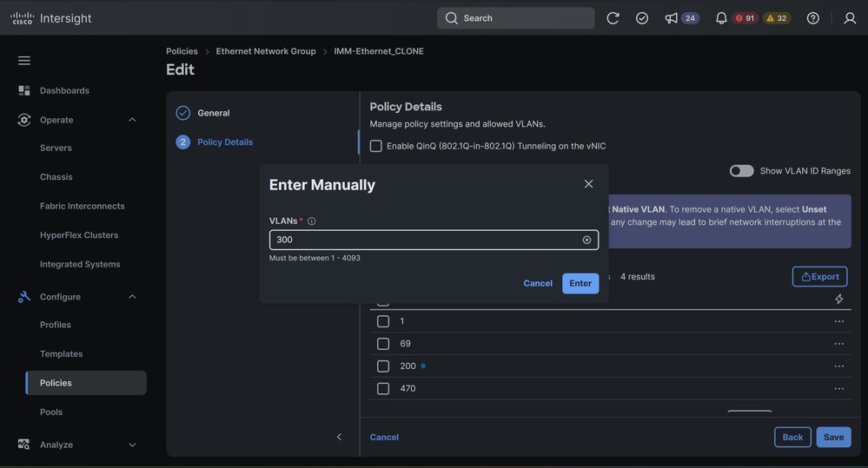Screen dimensions: 868x468
Task: Click Enter button in dialog
Action: click(580, 283)
